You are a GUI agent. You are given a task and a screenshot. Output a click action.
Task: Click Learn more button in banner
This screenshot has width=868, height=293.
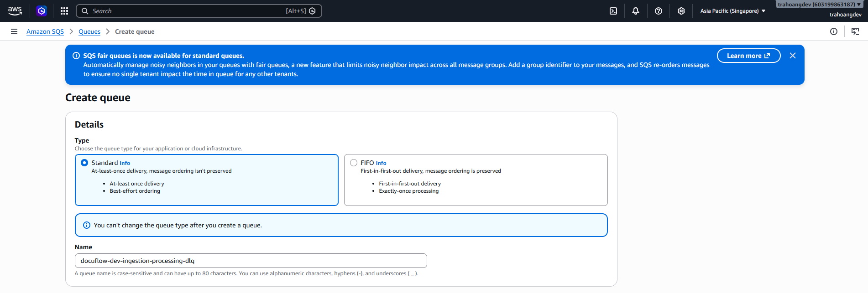748,56
